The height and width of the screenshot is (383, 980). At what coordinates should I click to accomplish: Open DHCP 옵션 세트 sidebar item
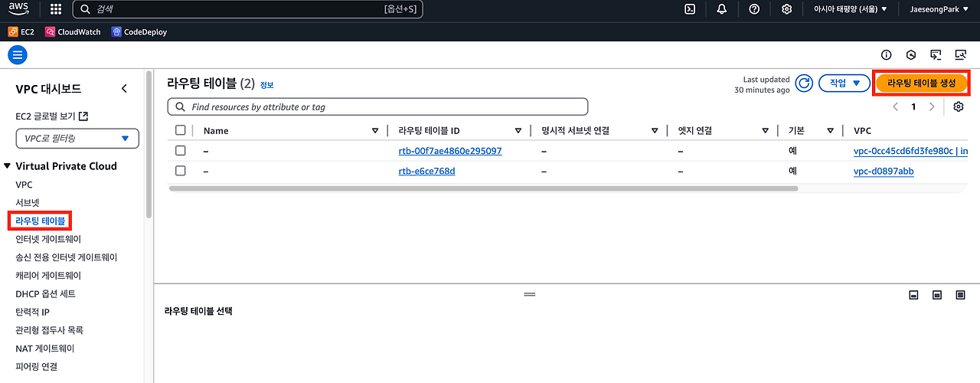45,294
